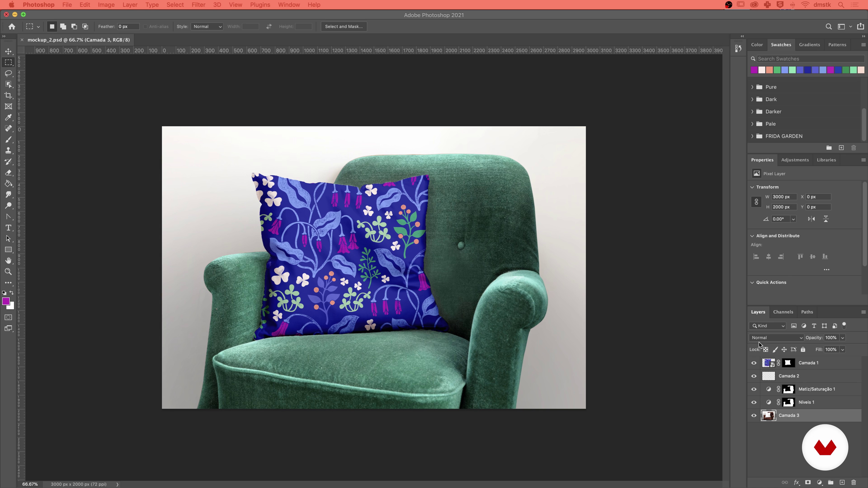Open the layer Opacity dropdown
868x488 pixels.
tap(842, 338)
